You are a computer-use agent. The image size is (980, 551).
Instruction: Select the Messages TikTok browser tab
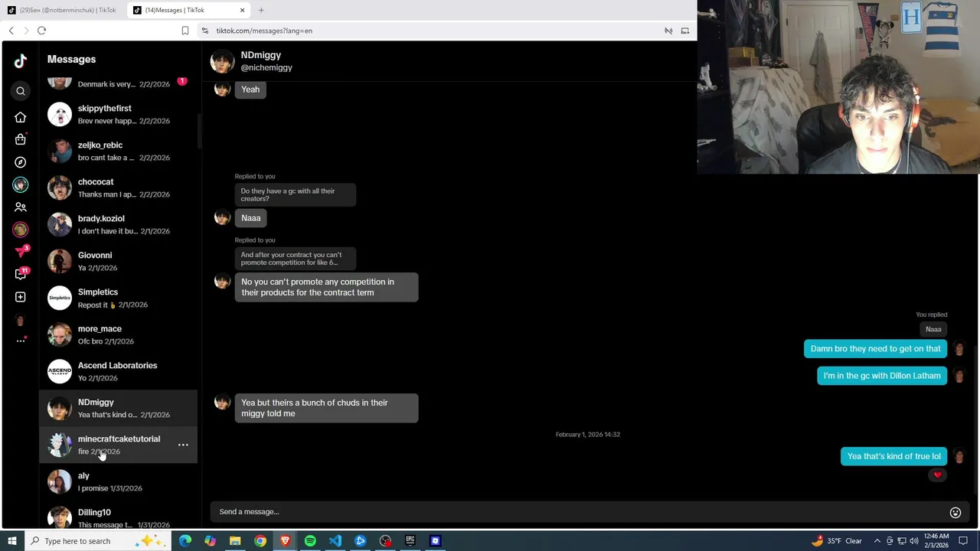click(188, 10)
